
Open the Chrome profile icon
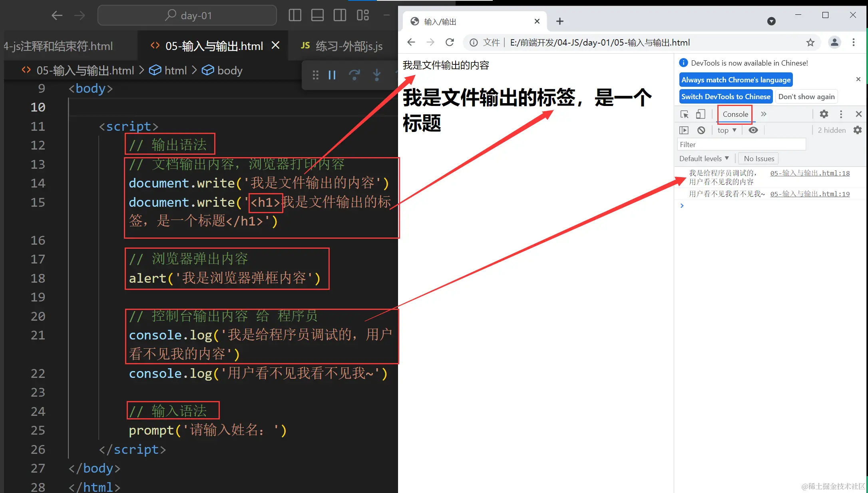834,42
